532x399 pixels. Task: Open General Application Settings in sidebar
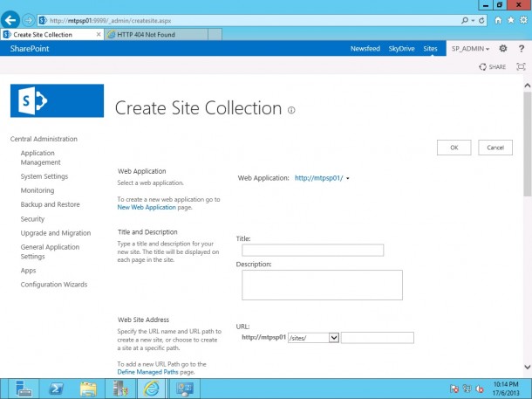pyautogui.click(x=50, y=251)
